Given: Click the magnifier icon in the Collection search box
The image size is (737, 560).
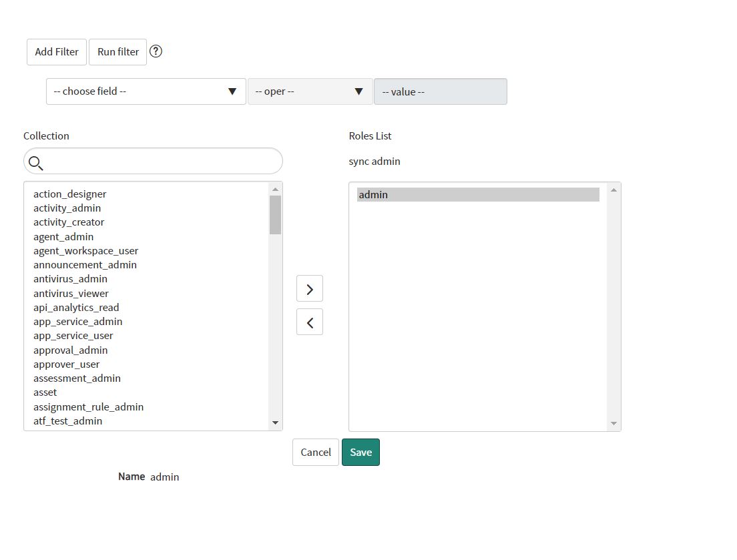Looking at the screenshot, I should tap(36, 162).
